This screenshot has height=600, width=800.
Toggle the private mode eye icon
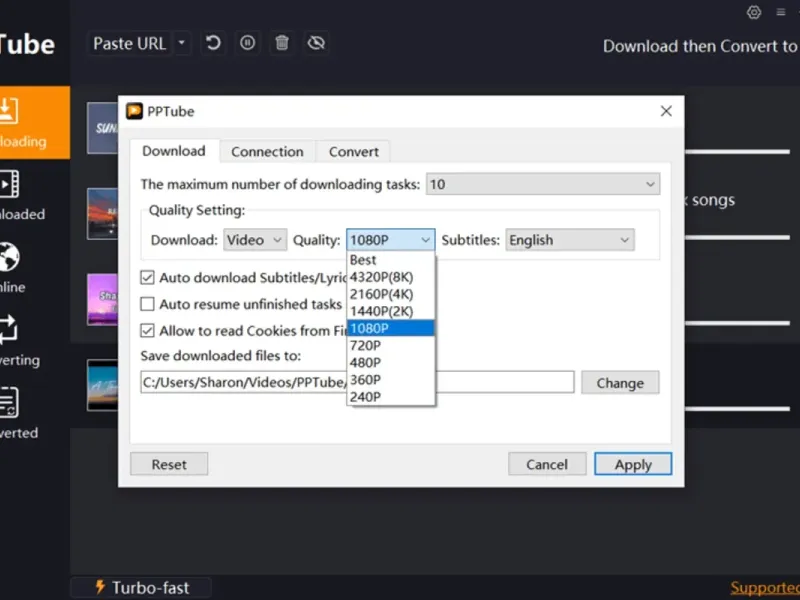click(316, 43)
